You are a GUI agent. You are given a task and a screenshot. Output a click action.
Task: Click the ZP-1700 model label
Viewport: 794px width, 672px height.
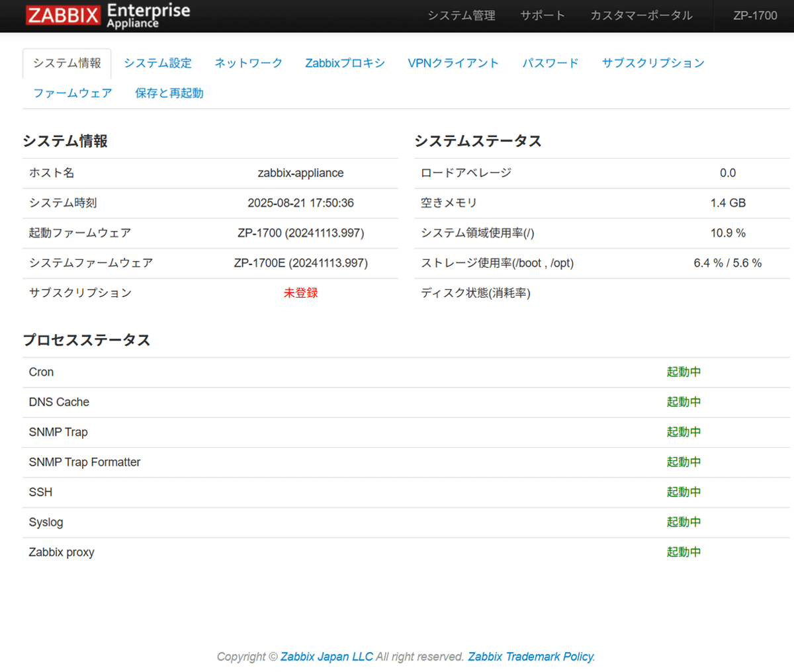pyautogui.click(x=756, y=15)
